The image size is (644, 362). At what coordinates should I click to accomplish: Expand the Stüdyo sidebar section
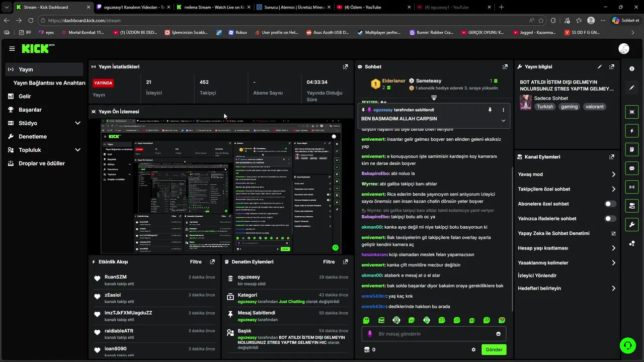tap(77, 123)
